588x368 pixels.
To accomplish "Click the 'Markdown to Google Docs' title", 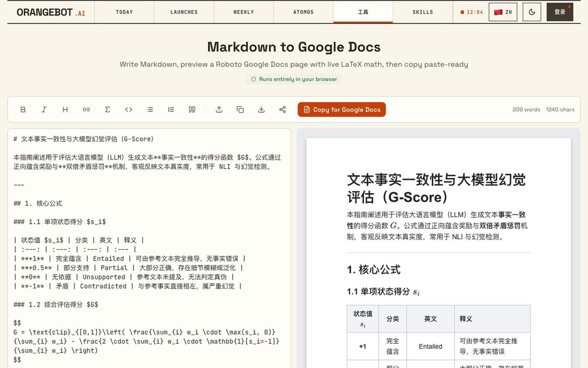I will coord(294,47).
